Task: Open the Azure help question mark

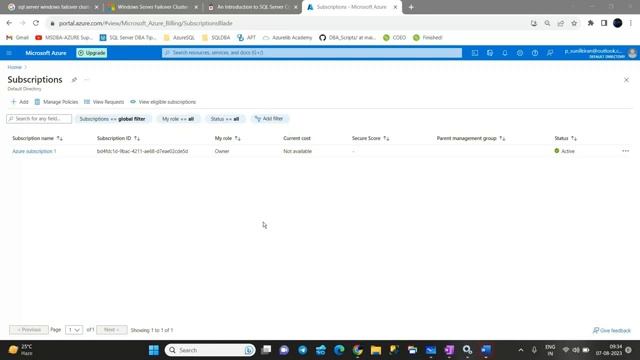Action: click(535, 53)
